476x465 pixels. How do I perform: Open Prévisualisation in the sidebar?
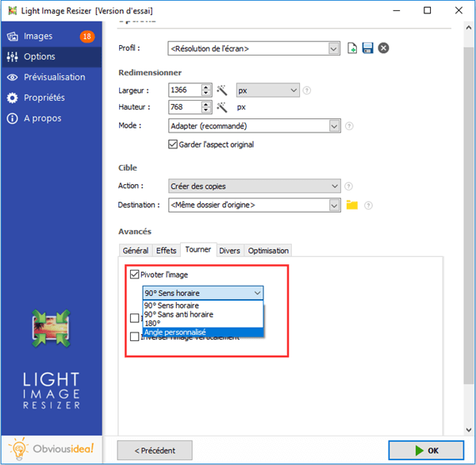tap(51, 77)
